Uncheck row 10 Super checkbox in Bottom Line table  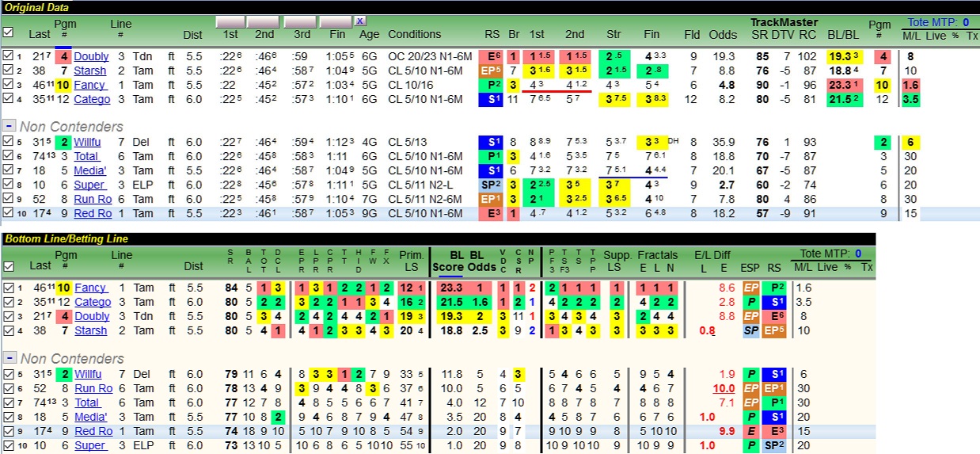coord(8,445)
